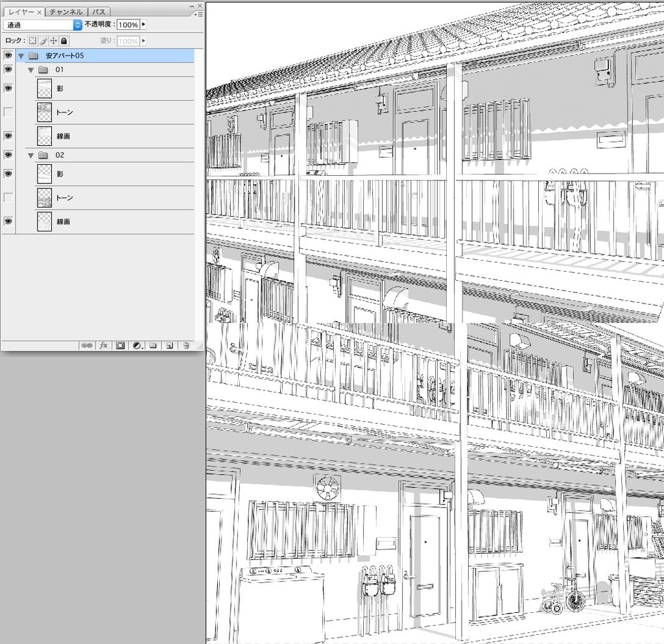Hide the 02 group
Image resolution: width=664 pixels, height=644 pixels.
click(8, 155)
